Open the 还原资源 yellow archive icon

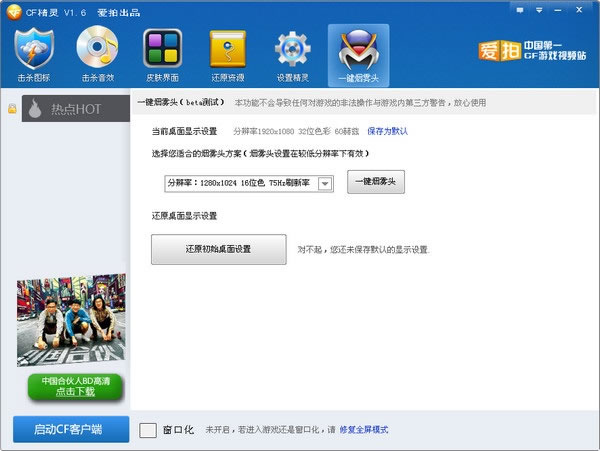click(x=228, y=49)
